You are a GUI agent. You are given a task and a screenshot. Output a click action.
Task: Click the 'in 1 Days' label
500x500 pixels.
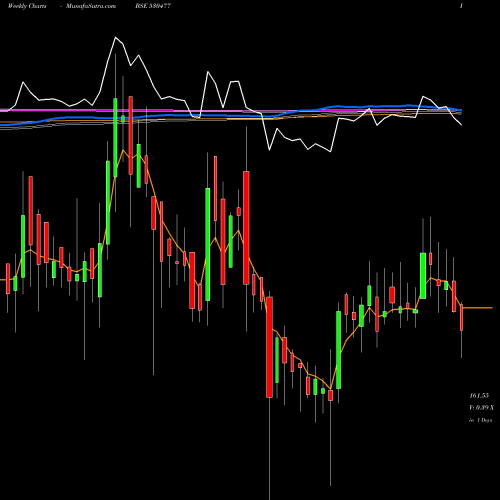click(x=480, y=420)
